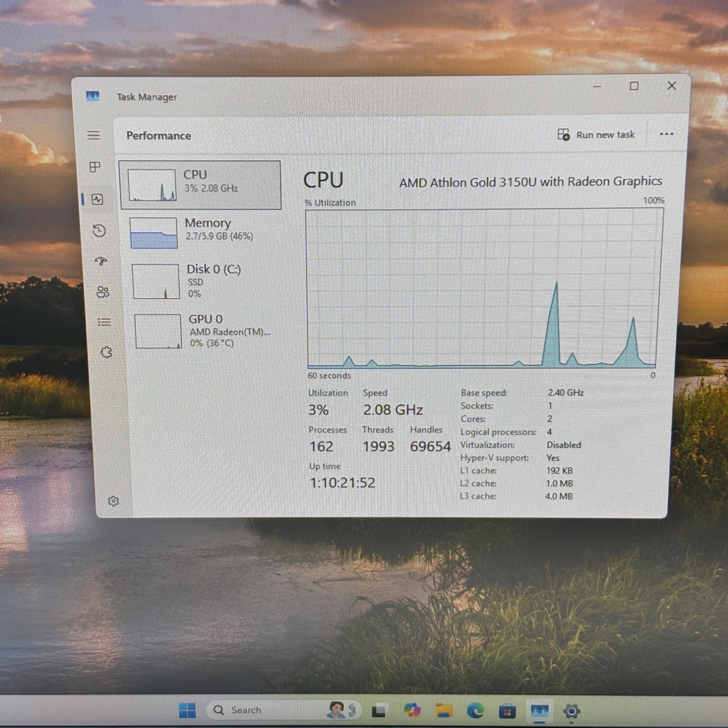The width and height of the screenshot is (728, 728).
Task: Click the Virtualization Disabled value
Action: (x=564, y=445)
